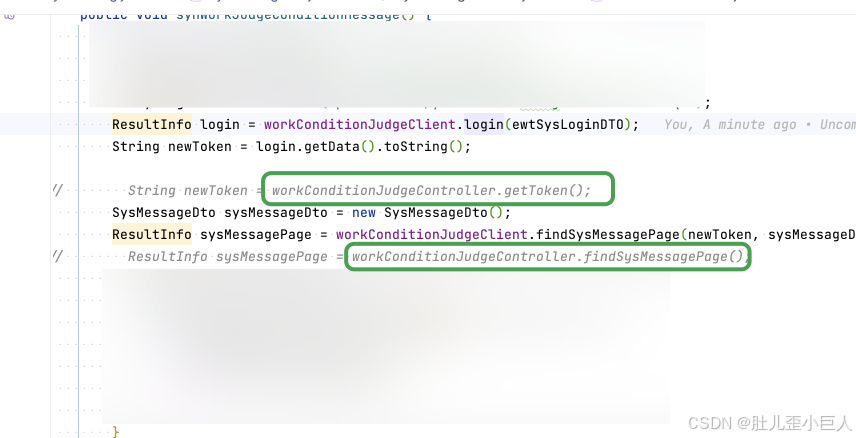Click the new keyword
The height and width of the screenshot is (438, 856).
click(x=364, y=212)
